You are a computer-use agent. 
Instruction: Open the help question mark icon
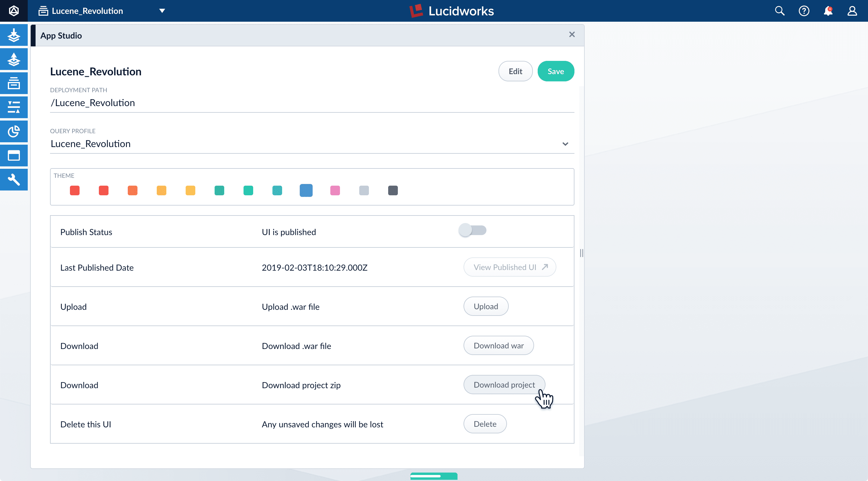point(804,11)
